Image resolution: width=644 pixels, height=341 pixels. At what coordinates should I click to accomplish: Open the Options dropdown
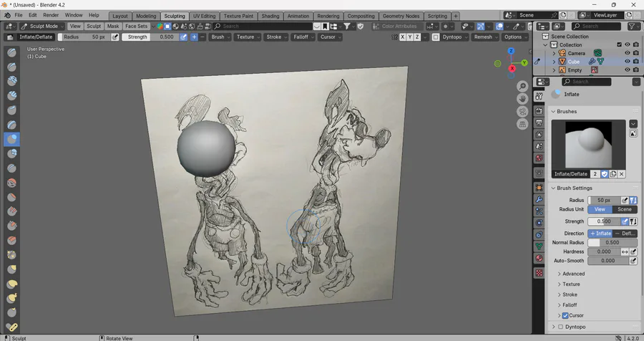515,37
